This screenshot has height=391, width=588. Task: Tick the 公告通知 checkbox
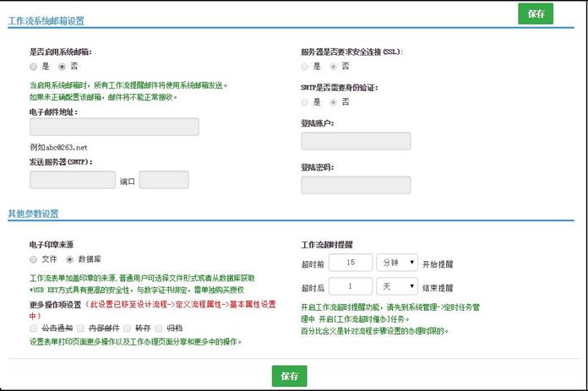click(x=34, y=329)
